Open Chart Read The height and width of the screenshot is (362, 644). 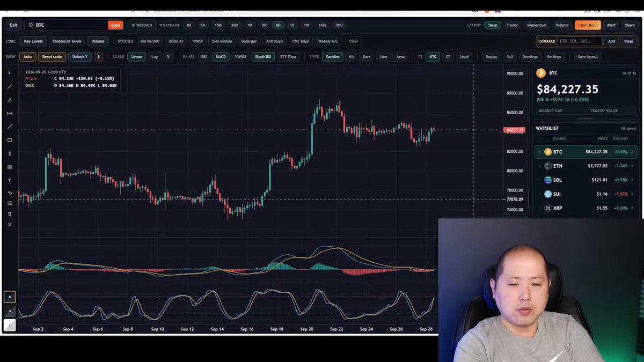tap(588, 25)
